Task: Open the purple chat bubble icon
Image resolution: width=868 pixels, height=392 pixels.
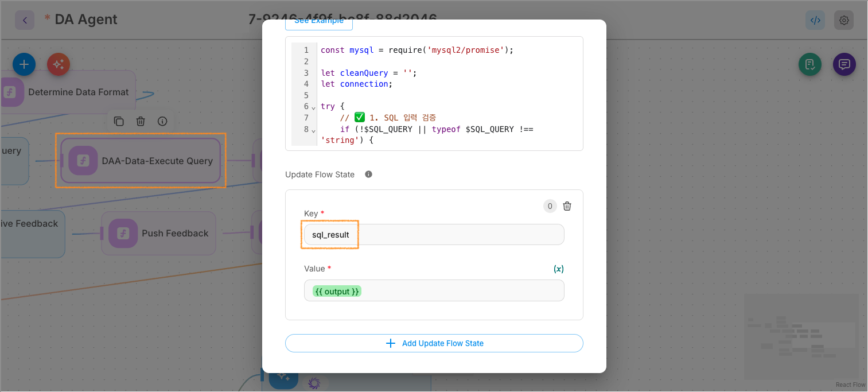Action: (x=844, y=64)
